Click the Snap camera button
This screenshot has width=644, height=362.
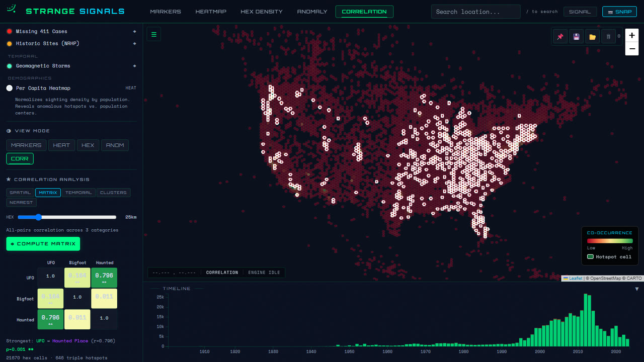(619, 12)
